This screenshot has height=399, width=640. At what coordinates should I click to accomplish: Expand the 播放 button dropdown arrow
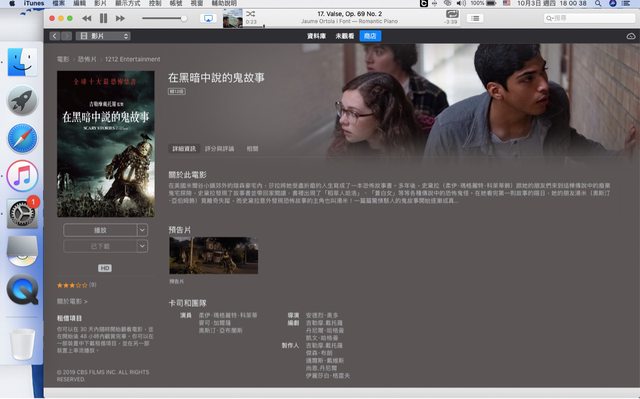(142, 230)
